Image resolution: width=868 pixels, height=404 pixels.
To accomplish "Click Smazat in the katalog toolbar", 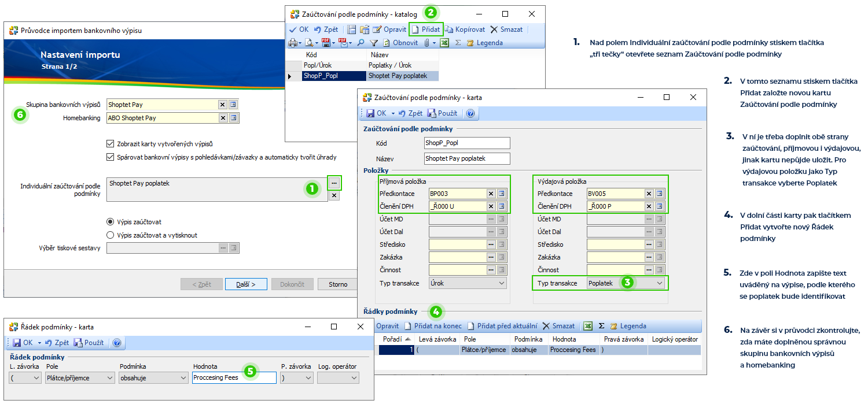I will click(x=506, y=29).
